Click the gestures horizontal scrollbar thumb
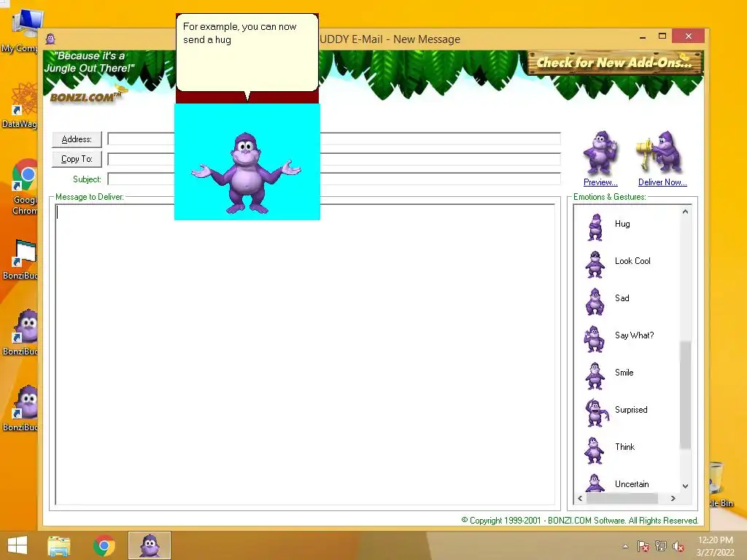This screenshot has width=747, height=560. pyautogui.click(x=622, y=499)
